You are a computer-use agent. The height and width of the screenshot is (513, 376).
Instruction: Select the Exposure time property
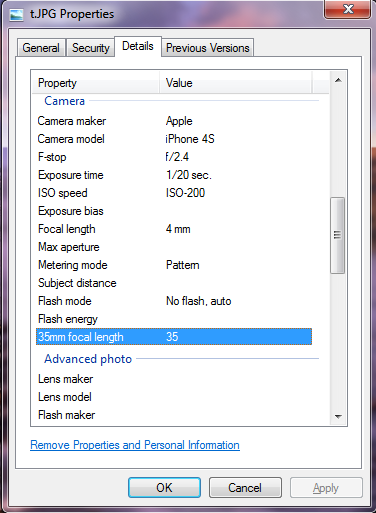coord(71,175)
